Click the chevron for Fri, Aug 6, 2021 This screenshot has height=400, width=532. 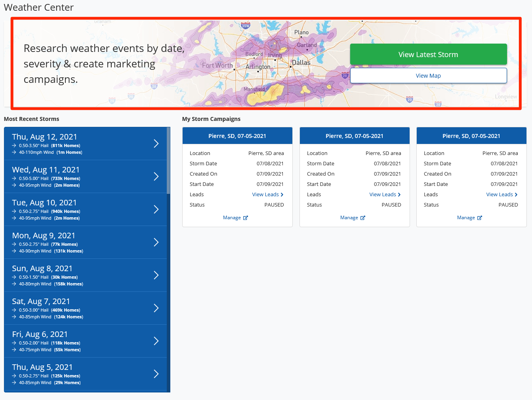tap(156, 341)
